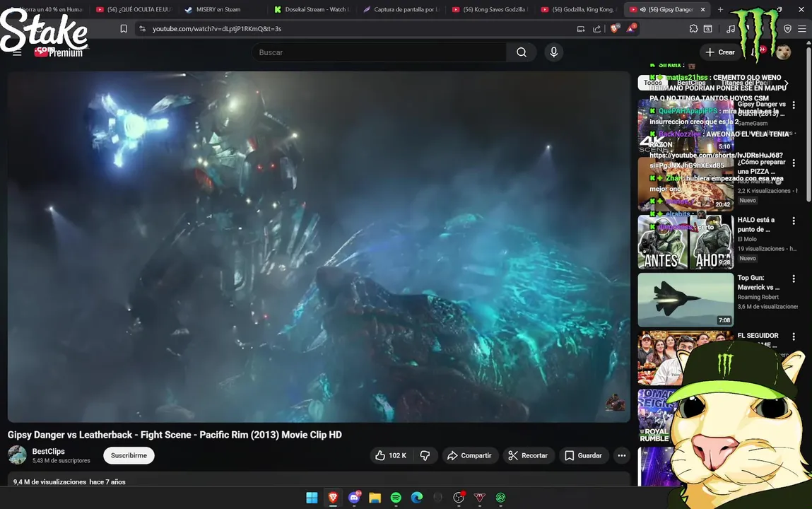Switch to the Kong Saves Godzilla tab

tap(491, 9)
